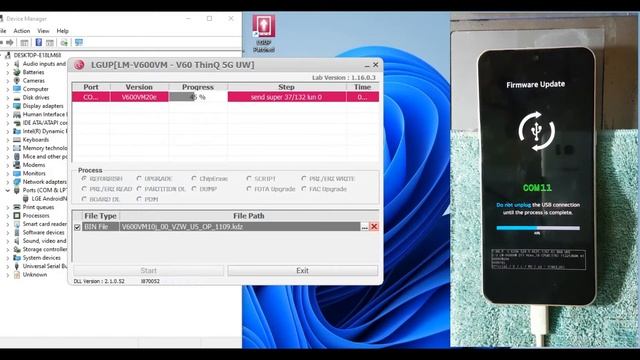
Task: Select the REFURBISH process radio button
Action: coord(84,179)
